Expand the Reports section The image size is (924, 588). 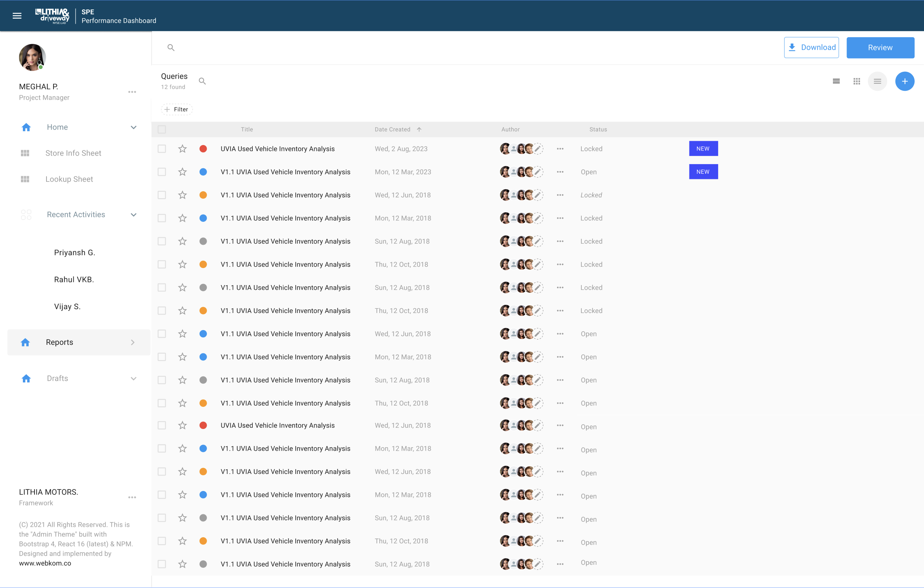click(x=133, y=342)
